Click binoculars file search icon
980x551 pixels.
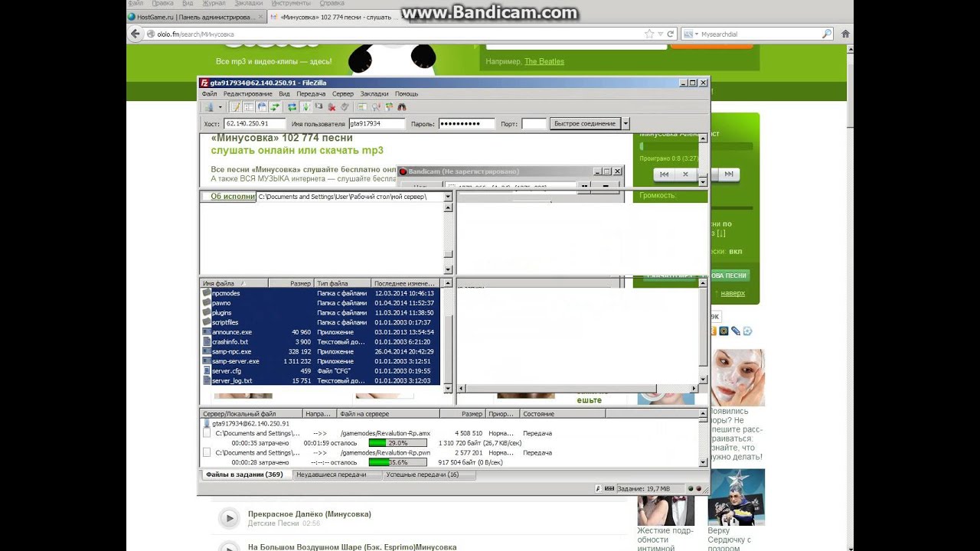click(402, 107)
